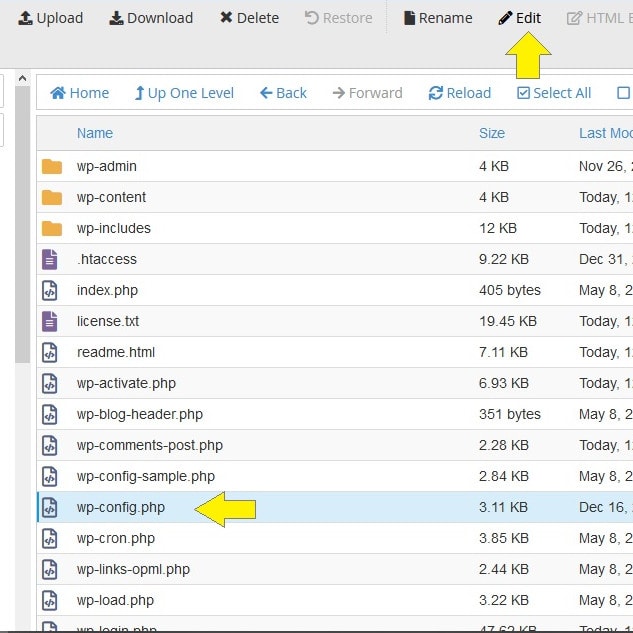Click the Unselect All checkbox icon
Viewport: 633px width, 633px height.
click(x=624, y=93)
